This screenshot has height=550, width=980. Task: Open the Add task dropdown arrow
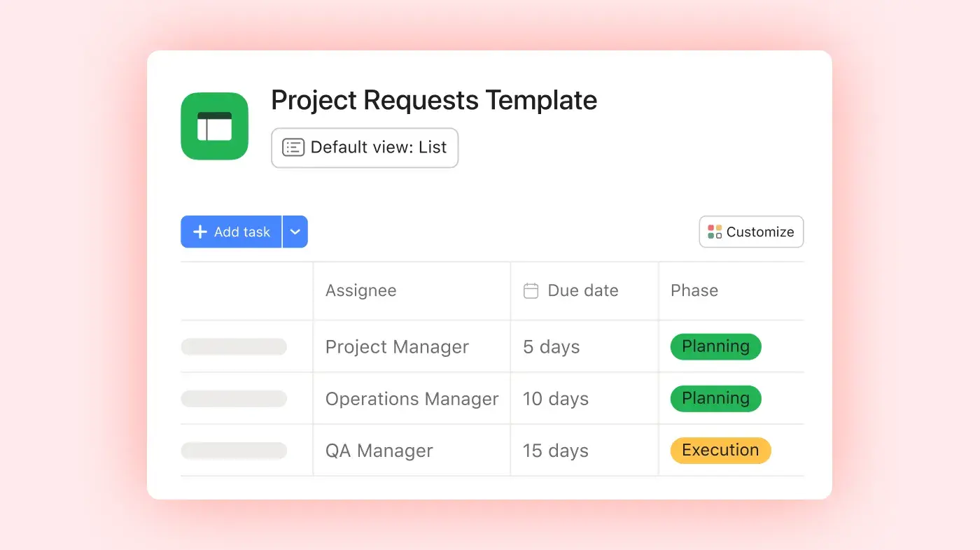(x=295, y=232)
